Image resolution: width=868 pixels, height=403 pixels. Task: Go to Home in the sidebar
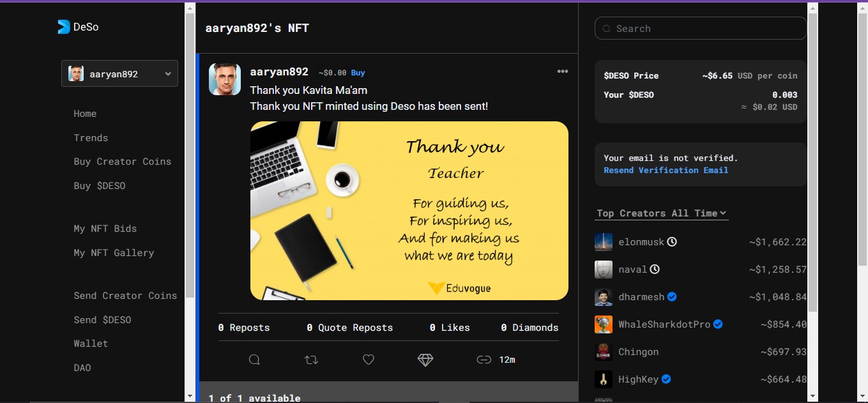(x=85, y=114)
